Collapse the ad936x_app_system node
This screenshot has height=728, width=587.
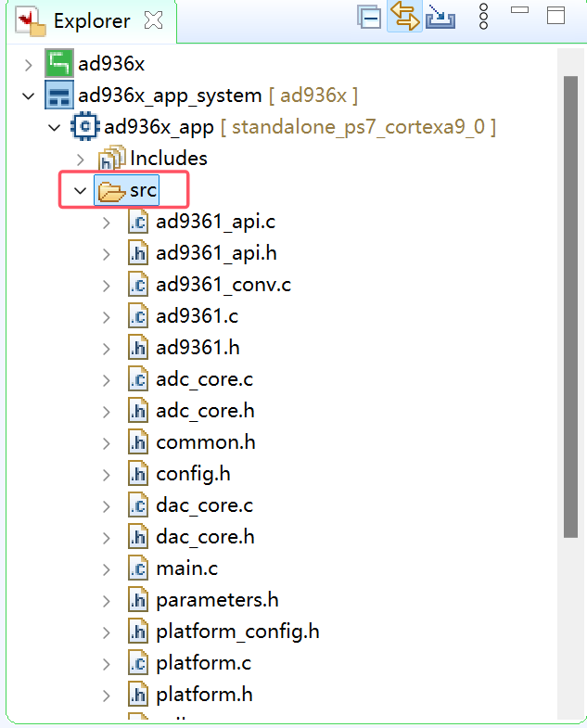[x=29, y=96]
